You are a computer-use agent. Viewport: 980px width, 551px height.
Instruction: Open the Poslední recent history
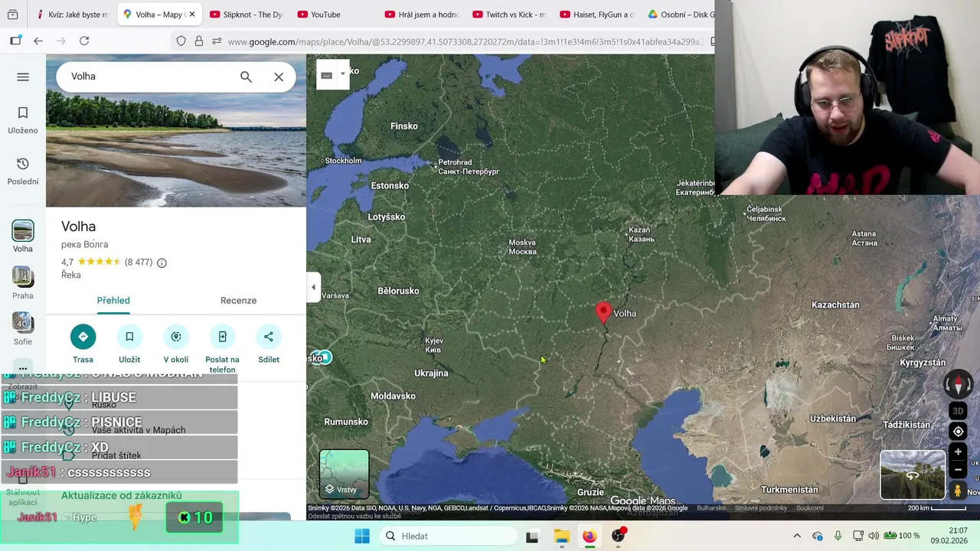click(23, 171)
